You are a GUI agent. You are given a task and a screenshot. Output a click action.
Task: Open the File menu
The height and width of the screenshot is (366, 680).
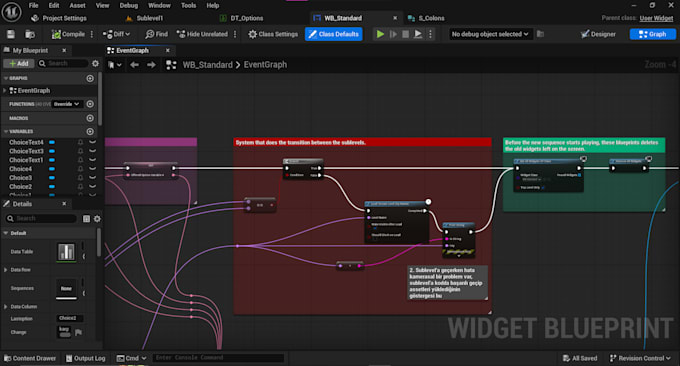[33, 6]
